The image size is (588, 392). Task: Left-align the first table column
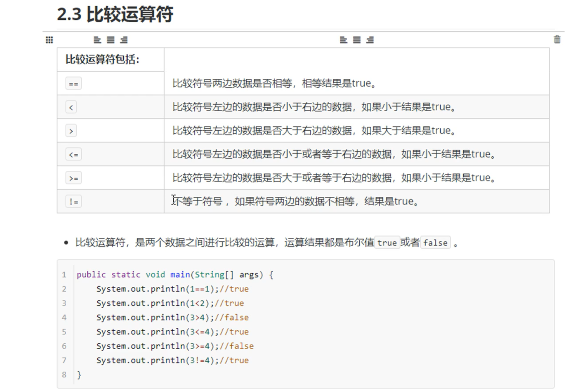click(x=97, y=40)
